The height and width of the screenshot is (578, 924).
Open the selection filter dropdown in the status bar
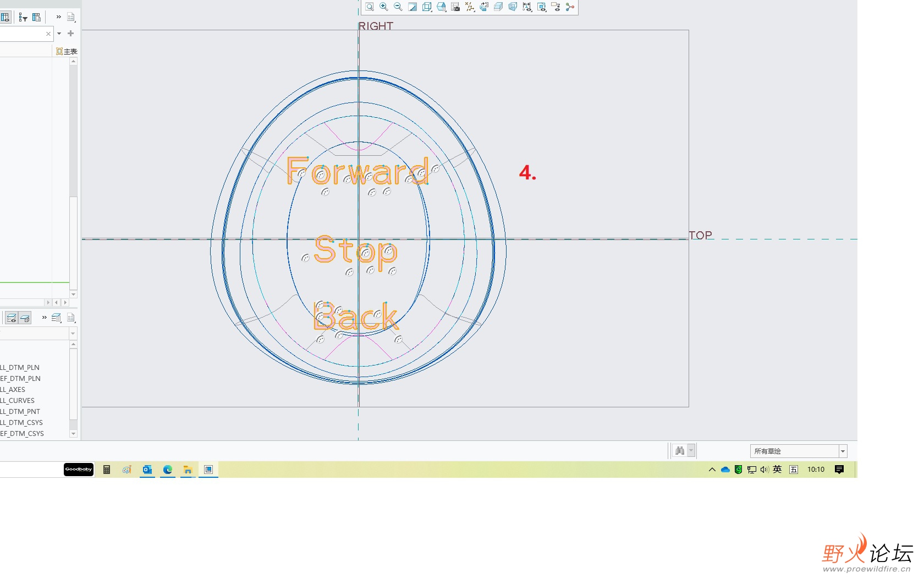798,451
